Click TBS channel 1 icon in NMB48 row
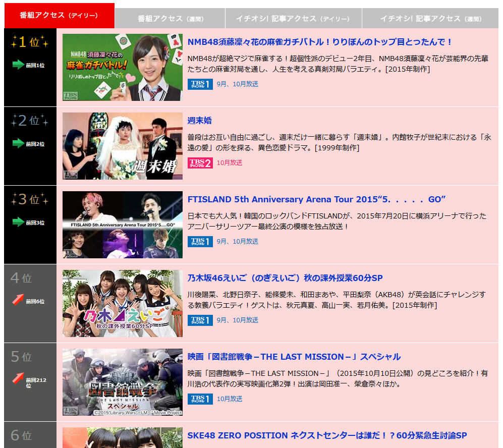This screenshot has height=448, width=503. [200, 84]
